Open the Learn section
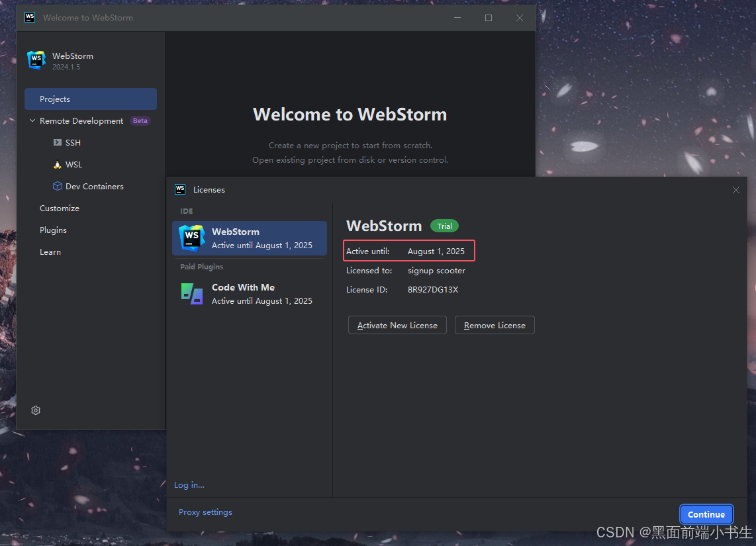 (50, 252)
